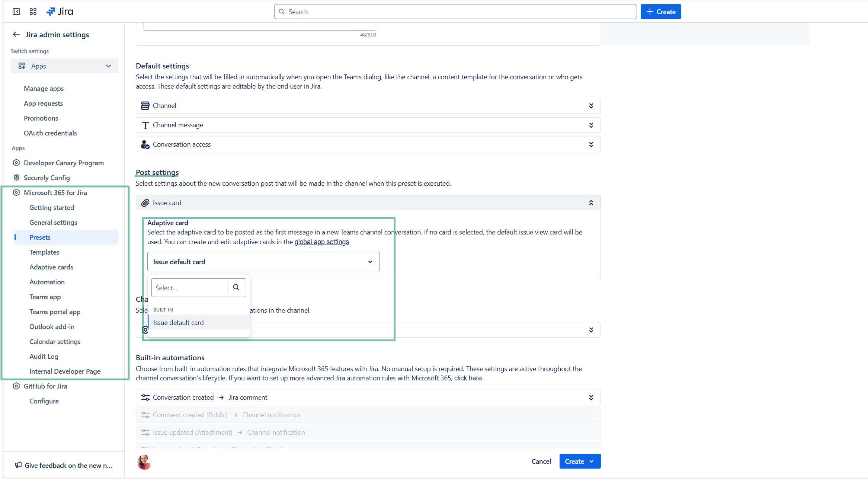
Task: Open the Apps switch settings dropdown
Action: pyautogui.click(x=65, y=66)
